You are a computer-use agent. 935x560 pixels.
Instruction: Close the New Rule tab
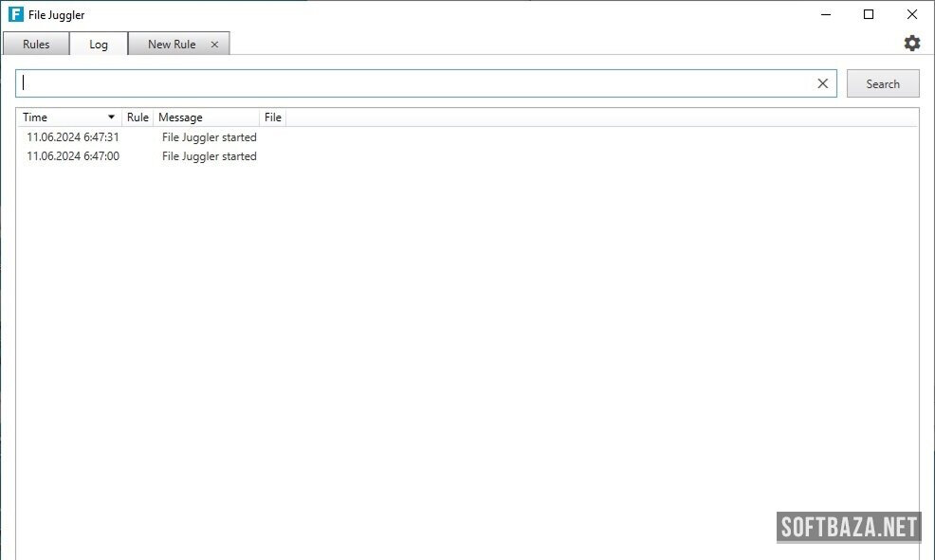click(x=214, y=45)
